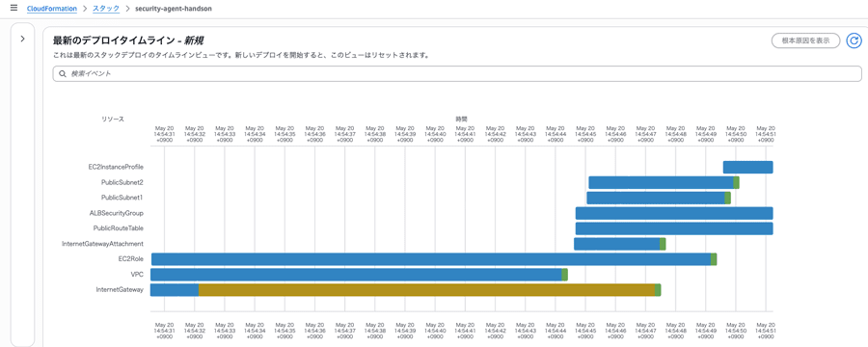Image resolution: width=868 pixels, height=347 pixels.
Task: Click security-agent-handson breadcrumb text
Action: [174, 9]
